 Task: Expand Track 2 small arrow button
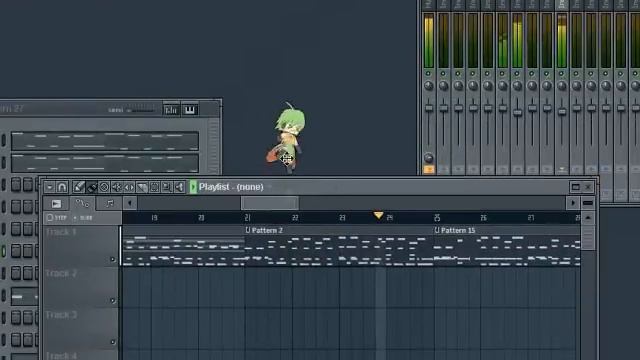(113, 301)
